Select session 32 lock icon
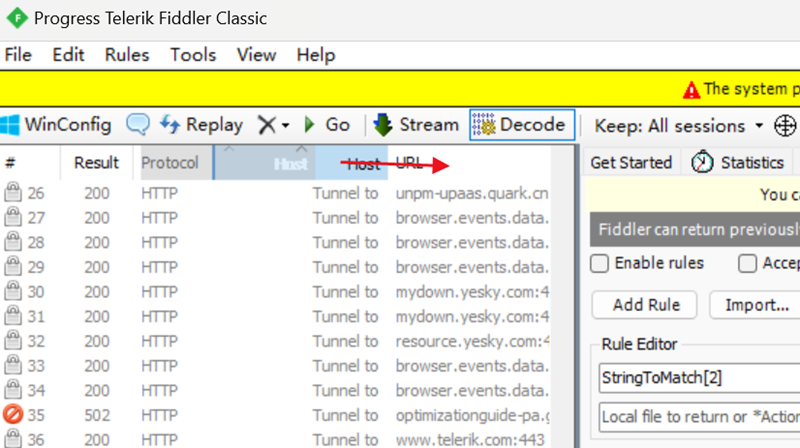 click(x=13, y=340)
